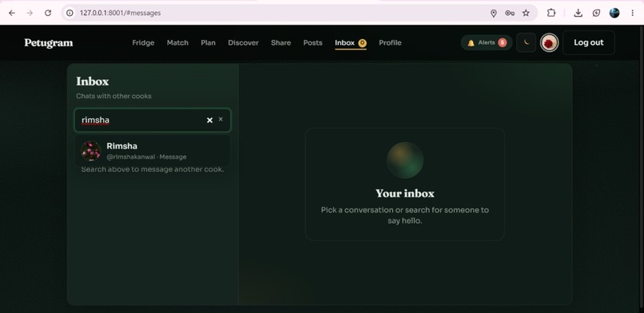Open Alerts notifications button
Viewport: 644px width, 313px height.
pos(487,42)
